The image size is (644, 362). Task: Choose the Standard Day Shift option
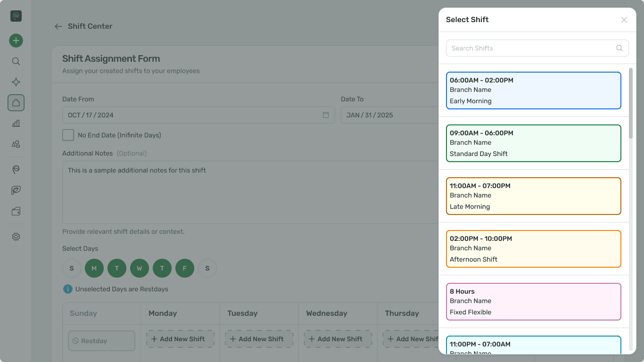[533, 143]
